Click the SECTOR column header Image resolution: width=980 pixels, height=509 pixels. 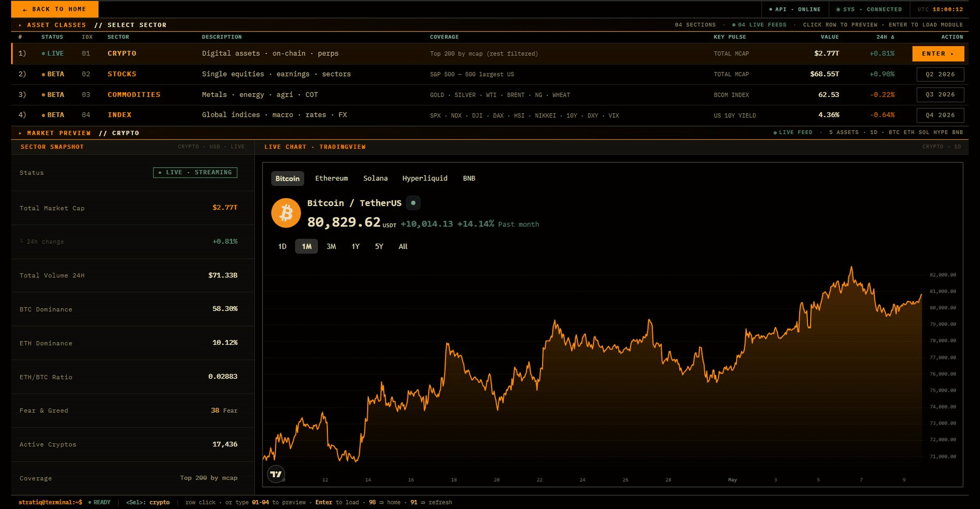coord(118,37)
